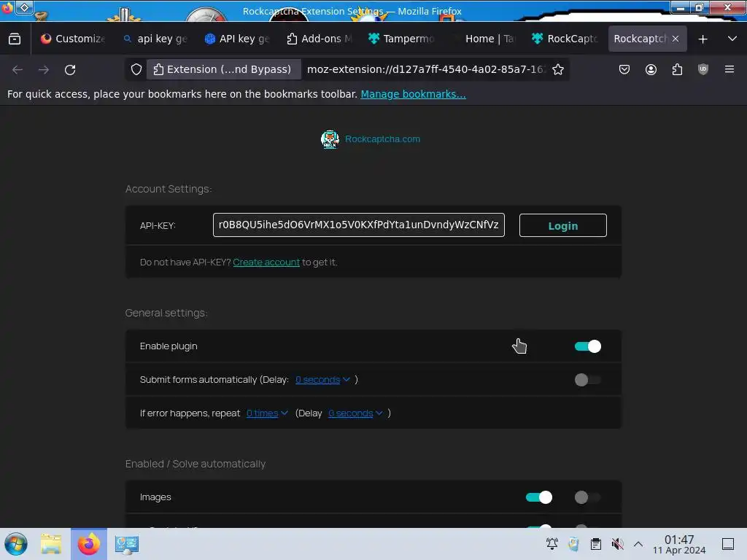Click Extension identity label in address bar
Screen dimensions: 747x560
tap(223, 69)
